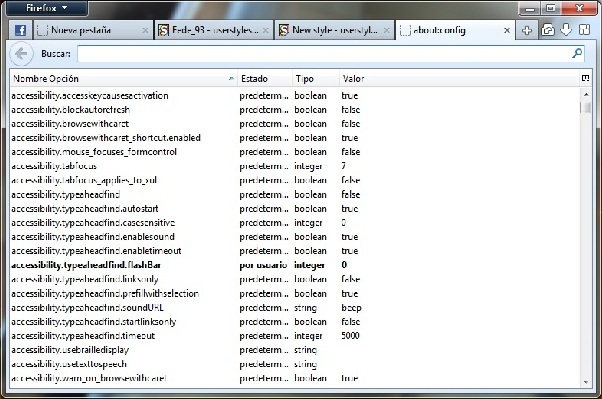The image size is (602, 399).
Task: Open the Firefox menu button
Action: click(47, 8)
